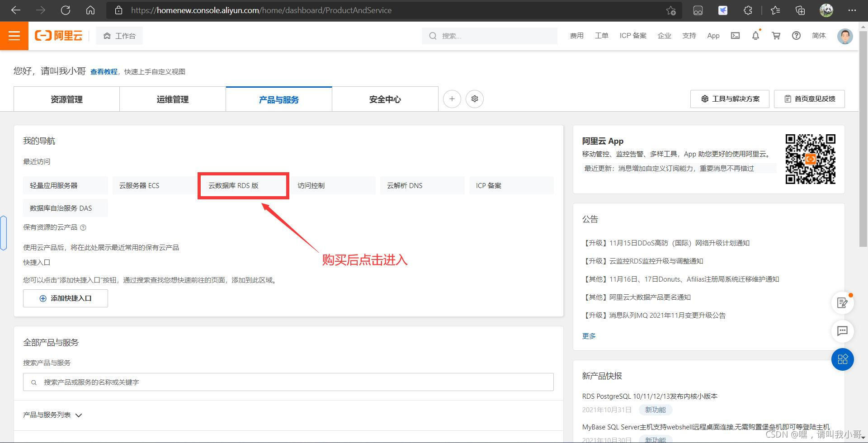Open the notifications bell

[755, 36]
